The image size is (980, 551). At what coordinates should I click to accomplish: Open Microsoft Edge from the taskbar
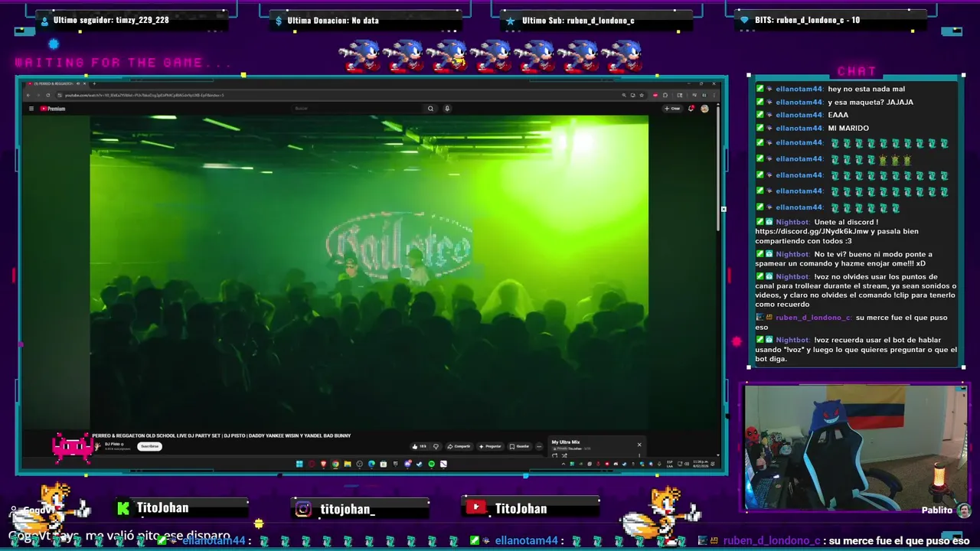tap(371, 464)
